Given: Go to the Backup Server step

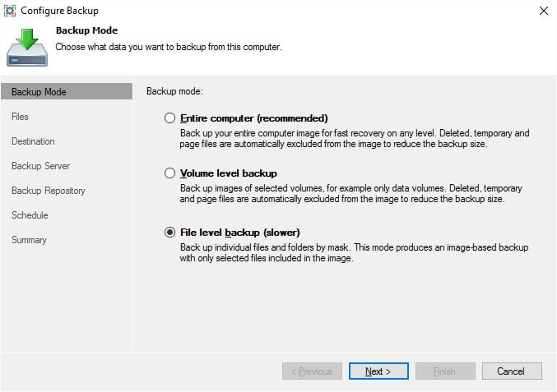Looking at the screenshot, I should point(41,166).
